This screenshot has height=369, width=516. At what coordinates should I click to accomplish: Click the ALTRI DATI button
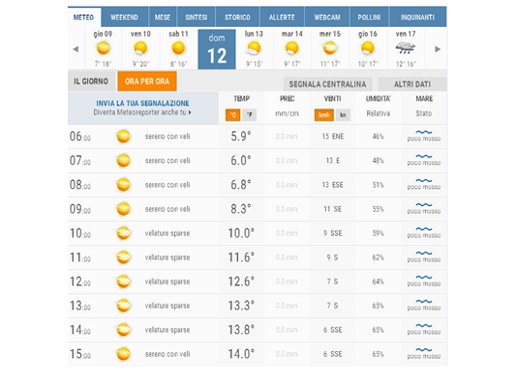(412, 84)
